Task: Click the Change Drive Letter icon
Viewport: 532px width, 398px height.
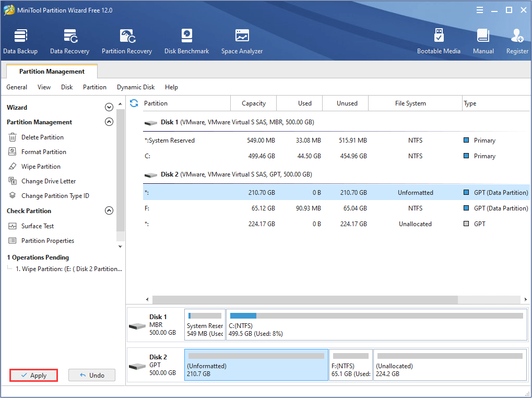Action: [x=13, y=181]
